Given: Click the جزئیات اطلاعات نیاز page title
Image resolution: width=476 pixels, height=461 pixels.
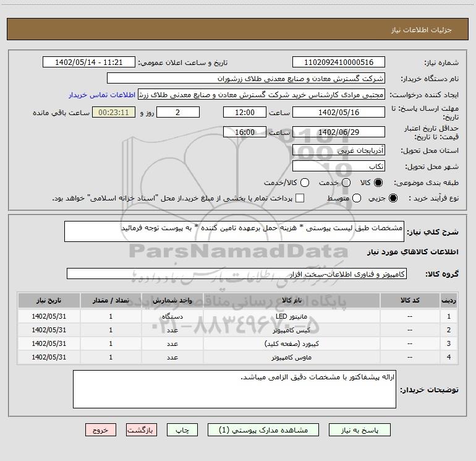Looking at the screenshot, I should (x=421, y=30).
